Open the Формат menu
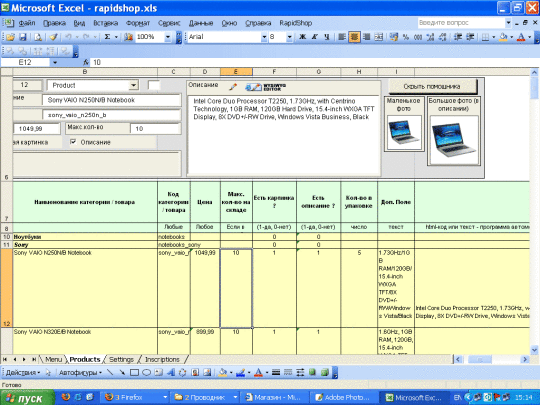This screenshot has width=540, height=405. coord(138,23)
